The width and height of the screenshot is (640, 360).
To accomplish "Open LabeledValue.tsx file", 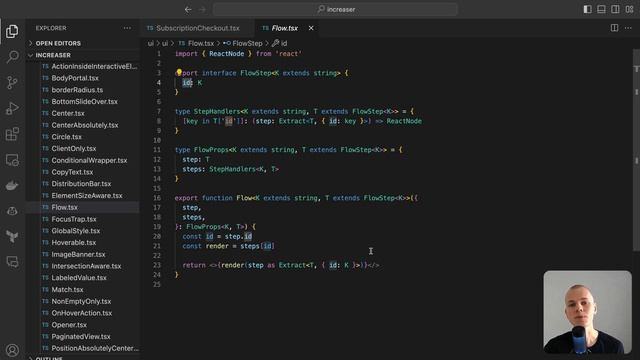I will point(79,278).
